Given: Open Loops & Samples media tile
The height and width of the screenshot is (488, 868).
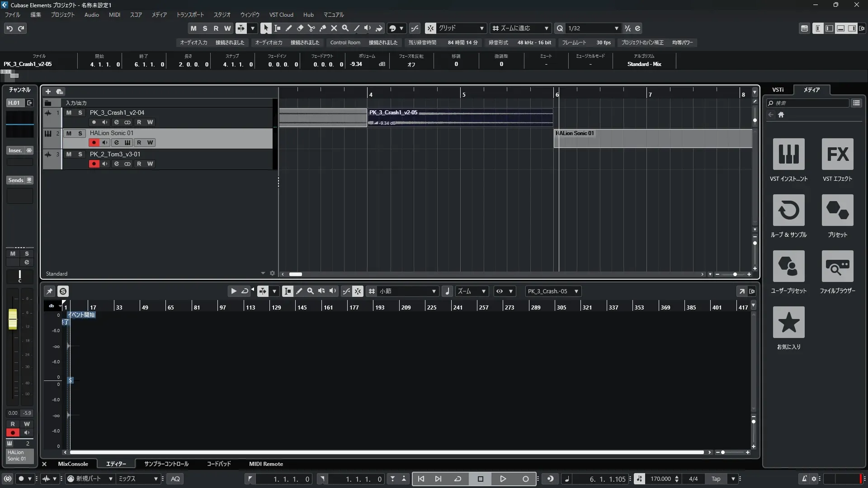Looking at the screenshot, I should click(x=788, y=210).
